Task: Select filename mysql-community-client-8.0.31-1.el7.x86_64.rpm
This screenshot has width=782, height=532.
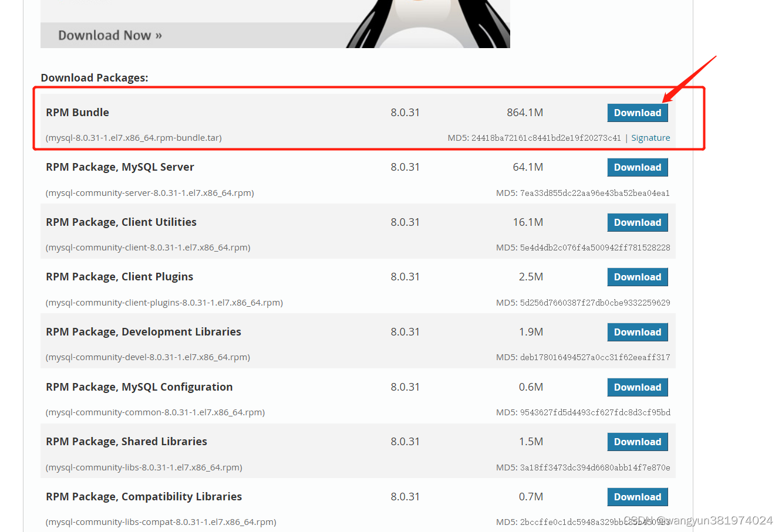Action: [148, 248]
